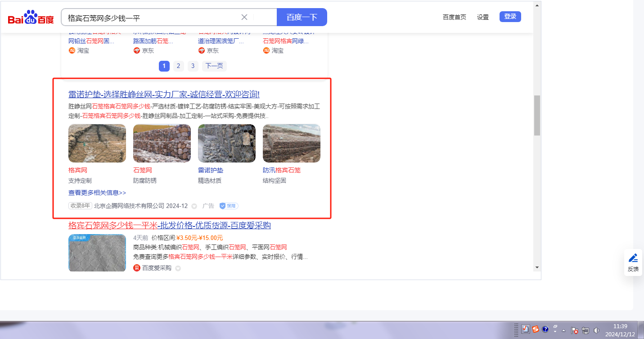The width and height of the screenshot is (644, 339).
Task: Clear the search box with the X icon
Action: (x=244, y=17)
